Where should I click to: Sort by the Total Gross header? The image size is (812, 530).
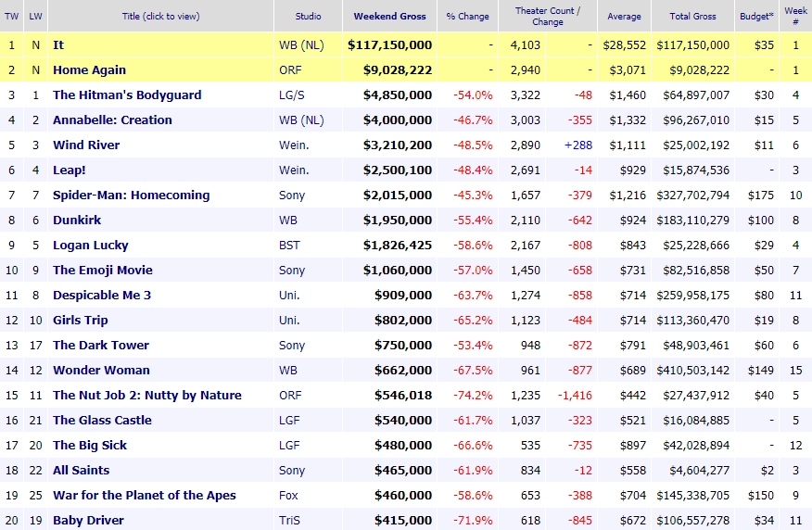click(692, 16)
